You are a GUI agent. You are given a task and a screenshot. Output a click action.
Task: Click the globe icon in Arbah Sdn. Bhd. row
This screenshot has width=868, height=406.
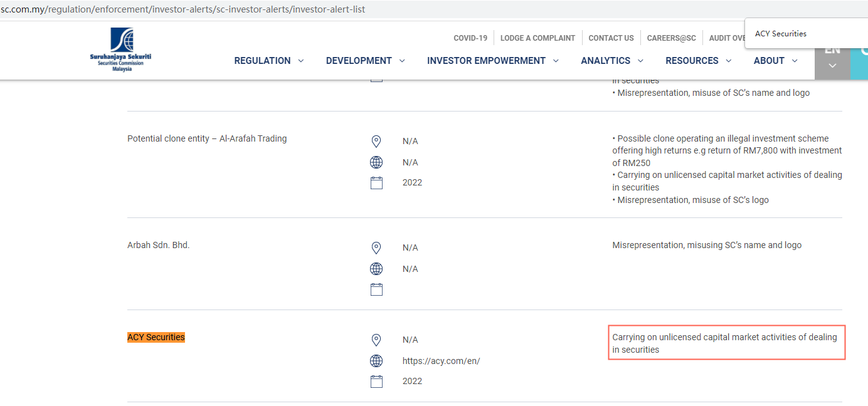(x=376, y=269)
